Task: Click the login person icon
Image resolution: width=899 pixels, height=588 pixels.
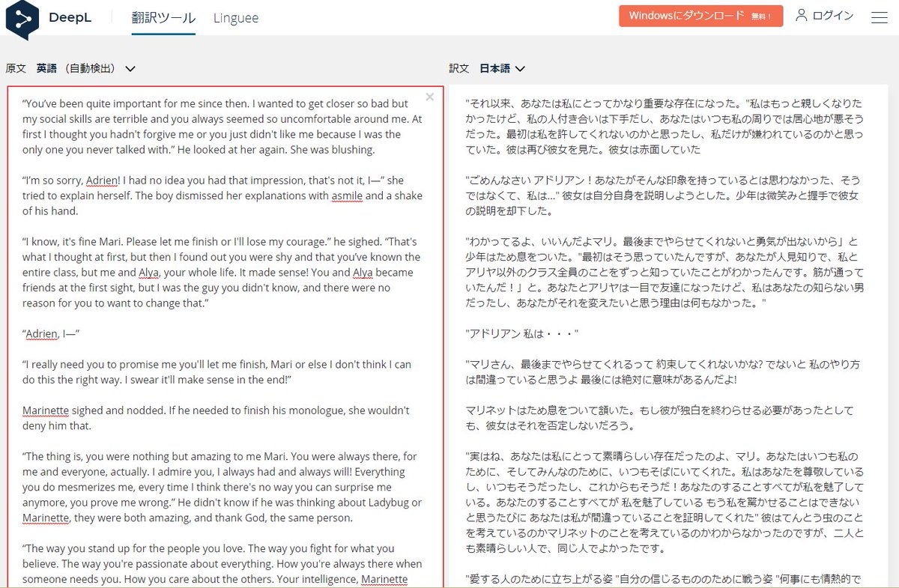Action: coord(802,16)
